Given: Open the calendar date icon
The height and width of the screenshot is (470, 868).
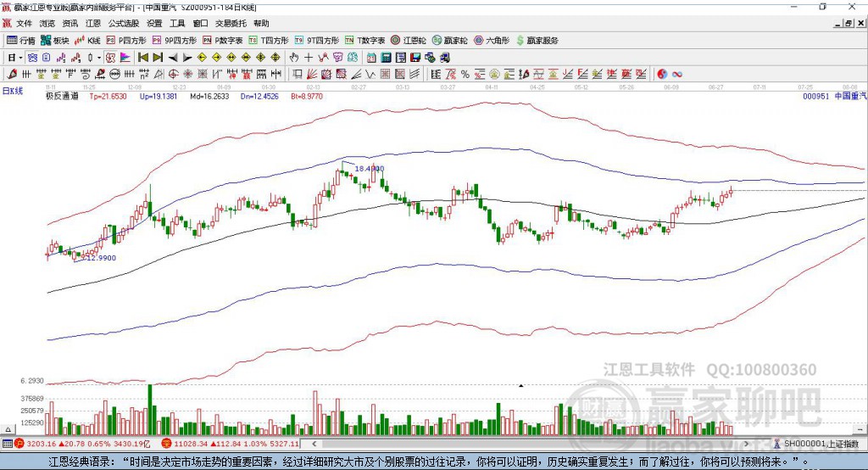Looking at the screenshot, I should pyautogui.click(x=371, y=58).
